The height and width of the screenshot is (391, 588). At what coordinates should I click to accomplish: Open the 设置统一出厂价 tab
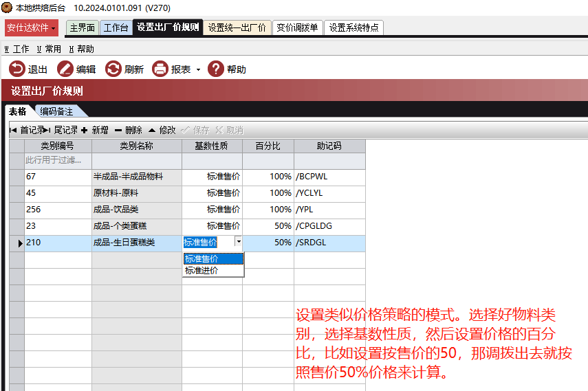(x=237, y=27)
